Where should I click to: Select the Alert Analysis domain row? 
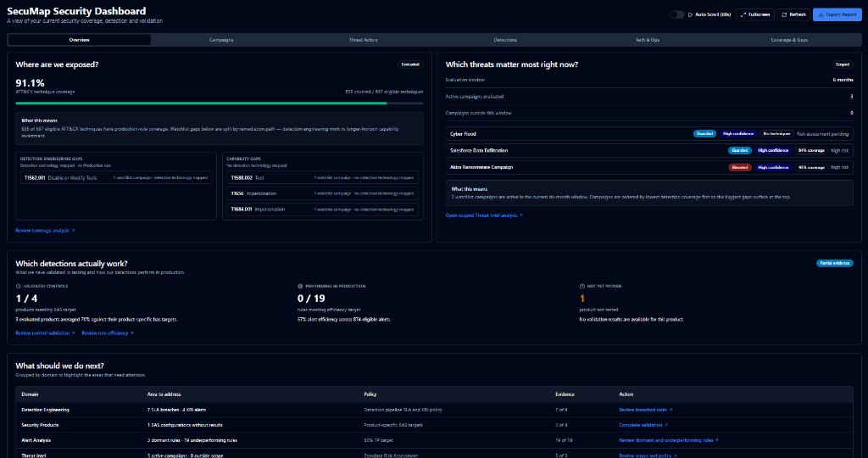[x=435, y=440]
